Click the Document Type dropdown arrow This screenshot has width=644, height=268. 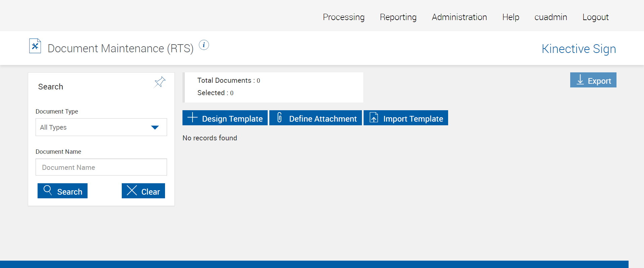(155, 127)
